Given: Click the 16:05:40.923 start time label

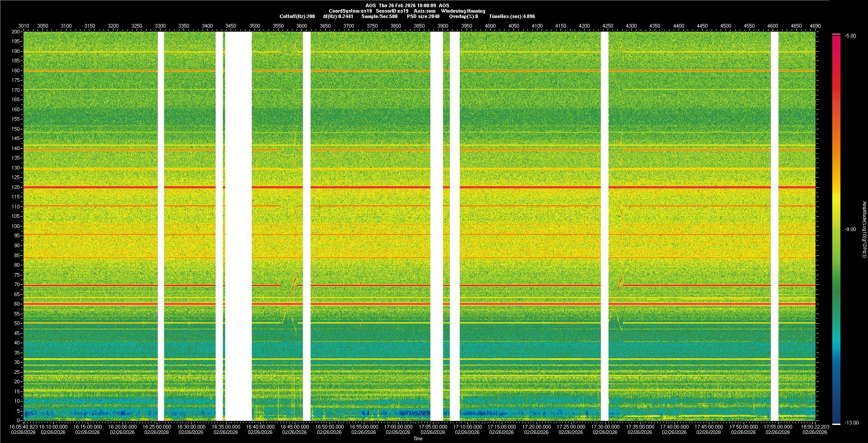Looking at the screenshot, I should (24, 427).
